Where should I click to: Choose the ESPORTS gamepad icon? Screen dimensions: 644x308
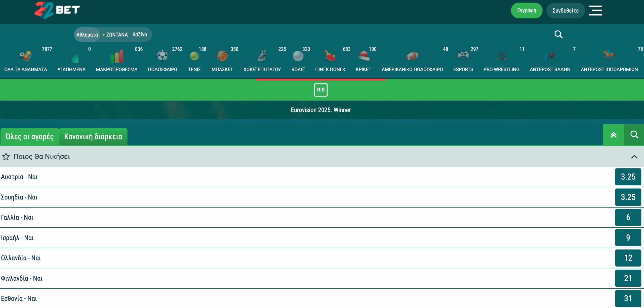tap(463, 56)
